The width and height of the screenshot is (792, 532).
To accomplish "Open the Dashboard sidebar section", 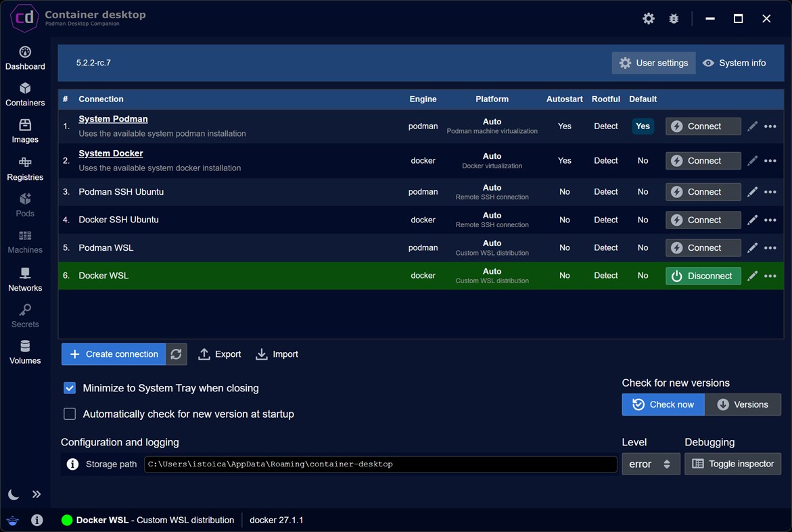I will 25,58.
